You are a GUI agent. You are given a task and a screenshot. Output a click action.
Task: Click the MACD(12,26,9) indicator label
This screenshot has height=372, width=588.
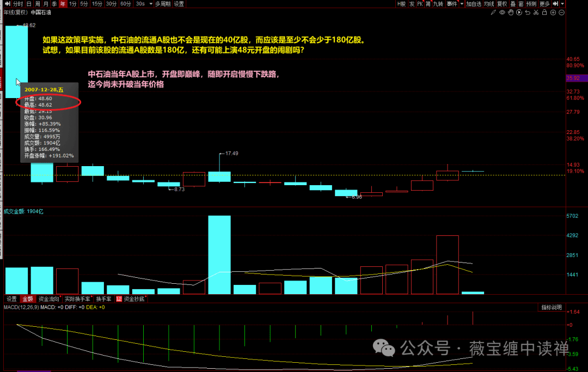pos(21,307)
